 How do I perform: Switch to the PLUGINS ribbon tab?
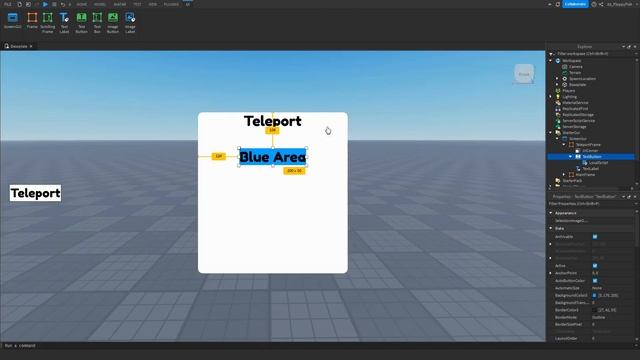(x=171, y=4)
